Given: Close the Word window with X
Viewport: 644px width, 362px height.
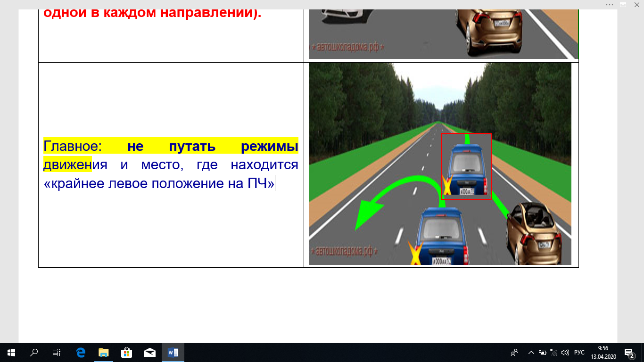Looking at the screenshot, I should click(636, 4).
